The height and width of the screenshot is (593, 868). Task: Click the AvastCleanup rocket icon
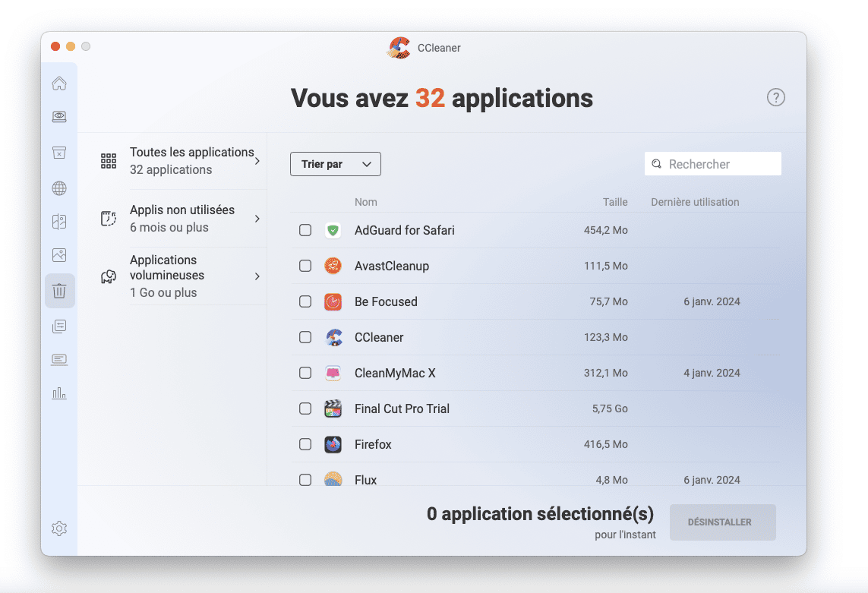(333, 266)
